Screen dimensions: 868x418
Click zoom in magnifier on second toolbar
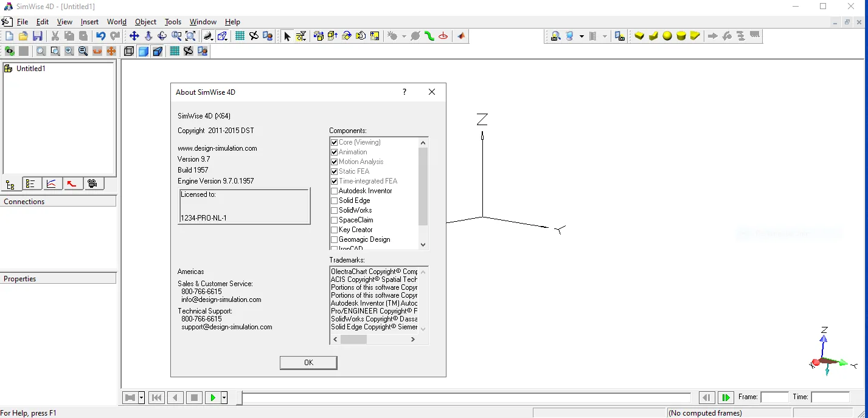pyautogui.click(x=69, y=52)
